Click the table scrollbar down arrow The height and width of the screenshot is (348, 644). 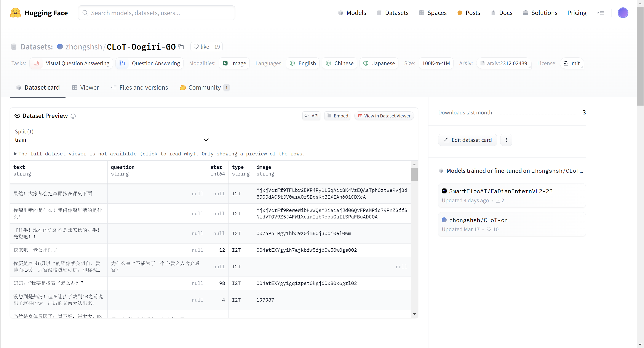coord(414,314)
